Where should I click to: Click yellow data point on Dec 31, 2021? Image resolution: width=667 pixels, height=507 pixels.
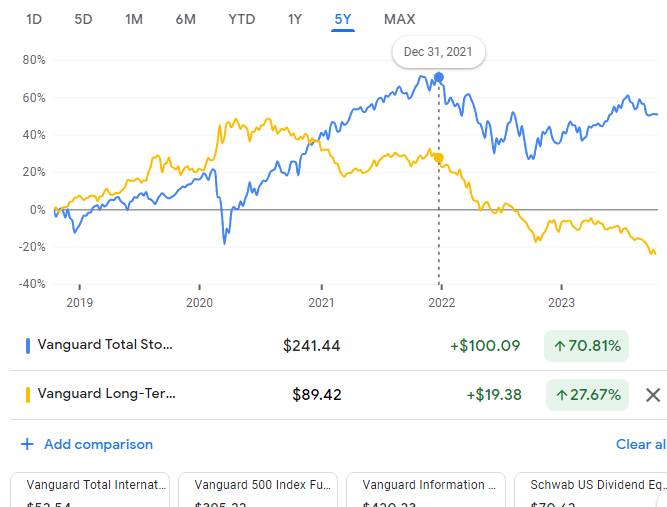tap(439, 158)
